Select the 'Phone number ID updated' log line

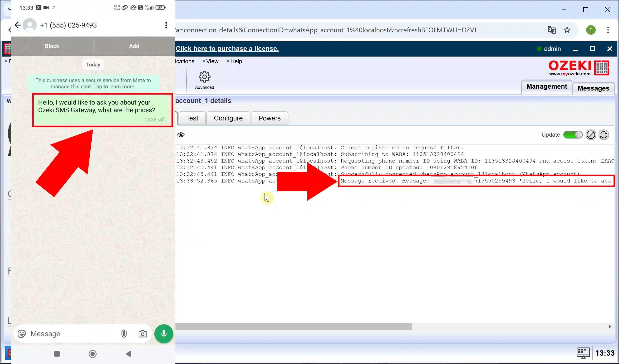327,167
